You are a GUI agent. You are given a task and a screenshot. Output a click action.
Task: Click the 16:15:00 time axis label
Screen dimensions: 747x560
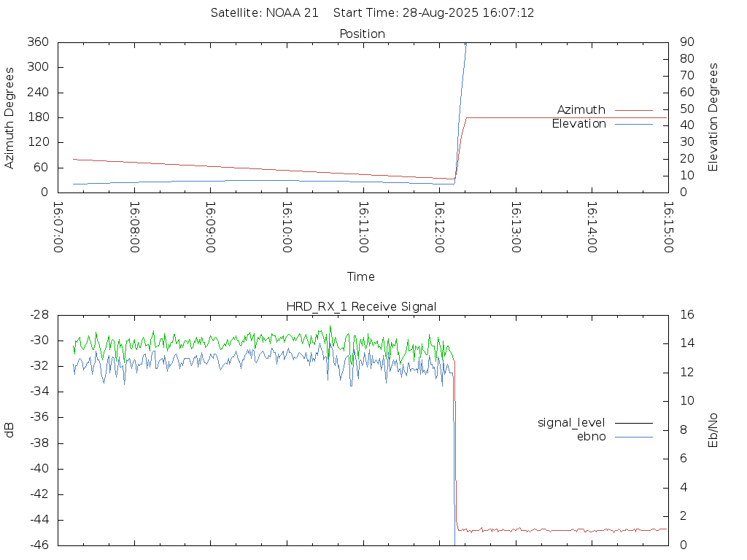(x=668, y=227)
